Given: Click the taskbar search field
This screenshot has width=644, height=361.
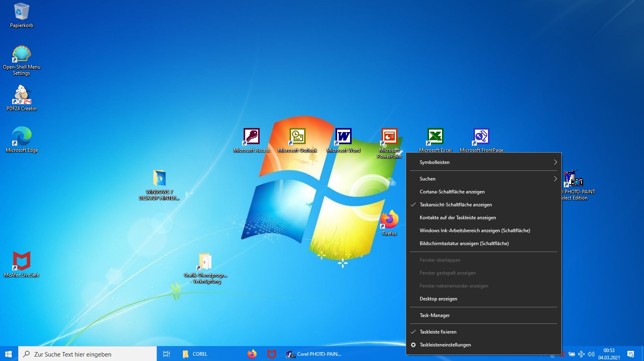Looking at the screenshot, I should coord(88,354).
